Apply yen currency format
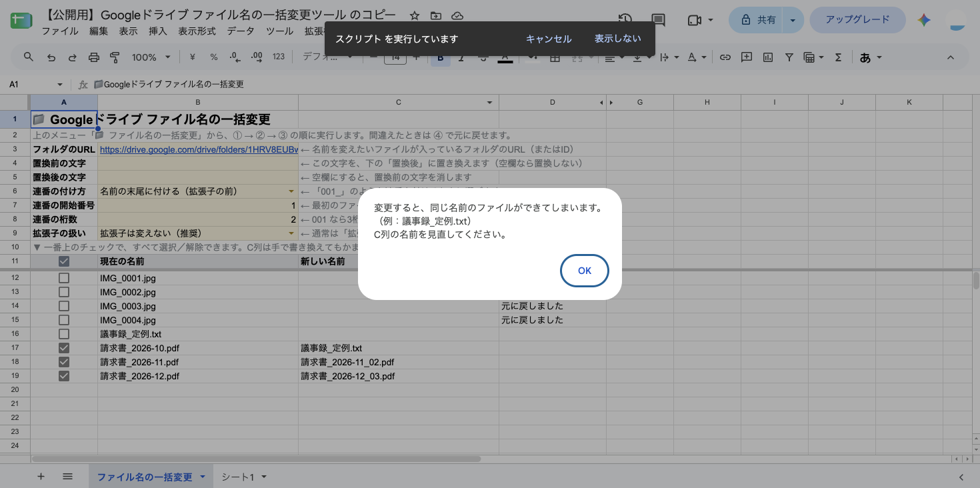The image size is (980, 488). click(x=193, y=57)
